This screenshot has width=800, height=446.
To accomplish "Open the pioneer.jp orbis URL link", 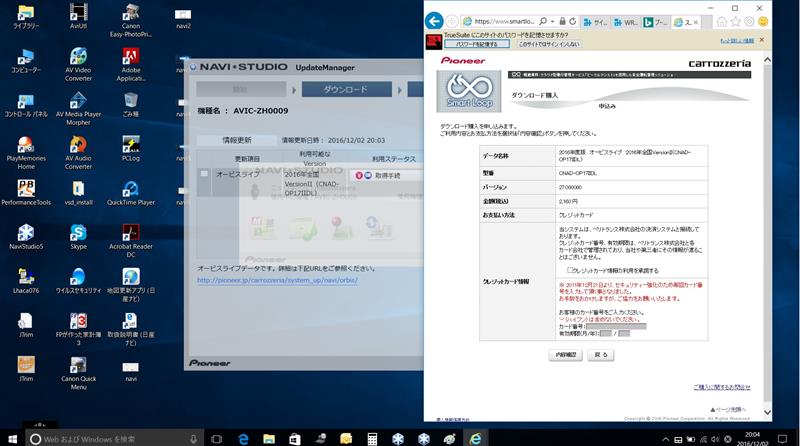I will tap(277, 280).
